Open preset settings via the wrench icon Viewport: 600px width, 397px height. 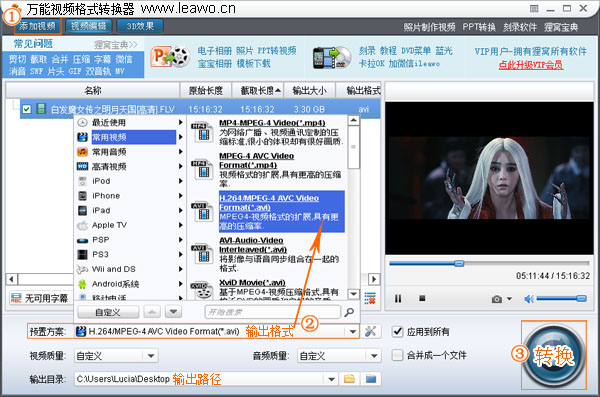tap(370, 331)
